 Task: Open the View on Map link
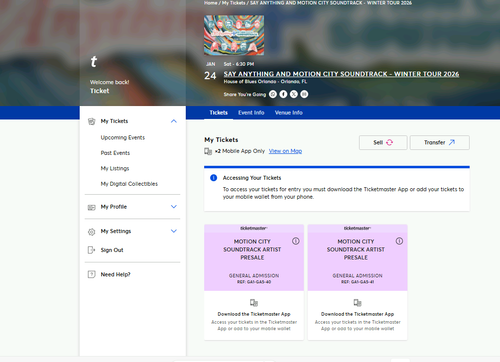(x=285, y=151)
